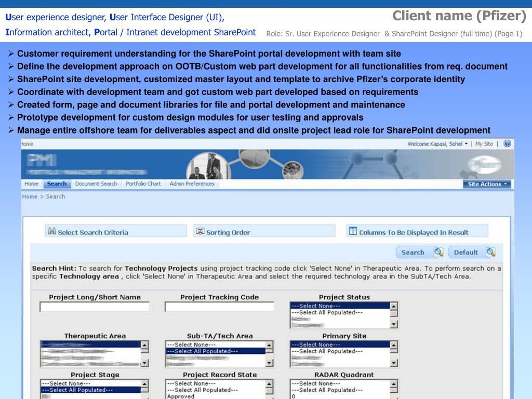Click the magnifier icon on the Default button
This screenshot has height=399, width=532.
(x=490, y=252)
